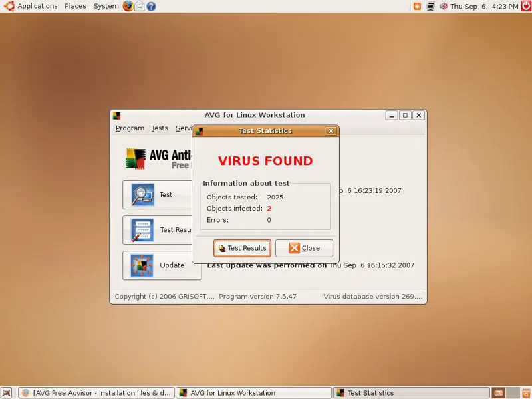Run Update in the AVG main window
The image size is (532, 399).
tap(162, 265)
